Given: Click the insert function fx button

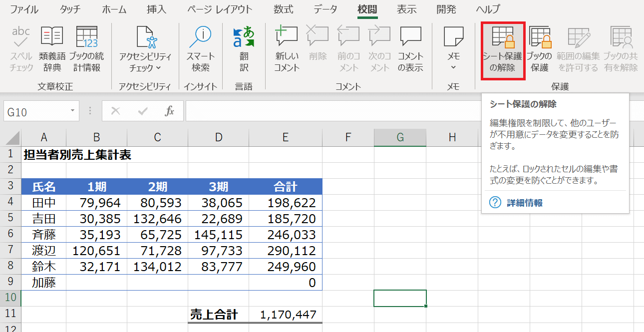Looking at the screenshot, I should coord(169,111).
